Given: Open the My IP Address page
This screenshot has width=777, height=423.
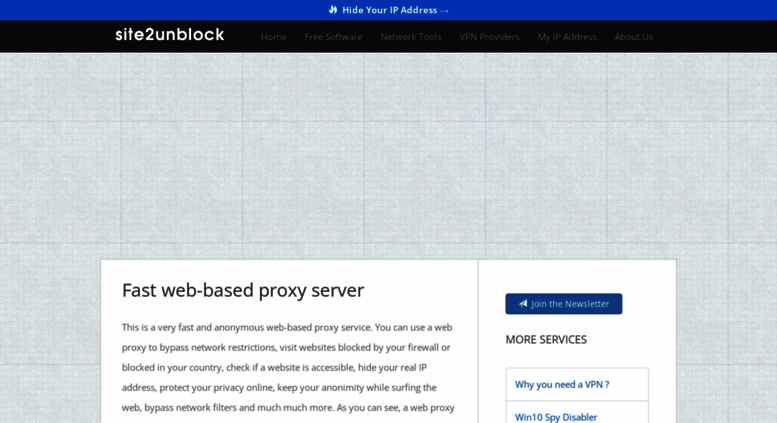Looking at the screenshot, I should pos(567,37).
